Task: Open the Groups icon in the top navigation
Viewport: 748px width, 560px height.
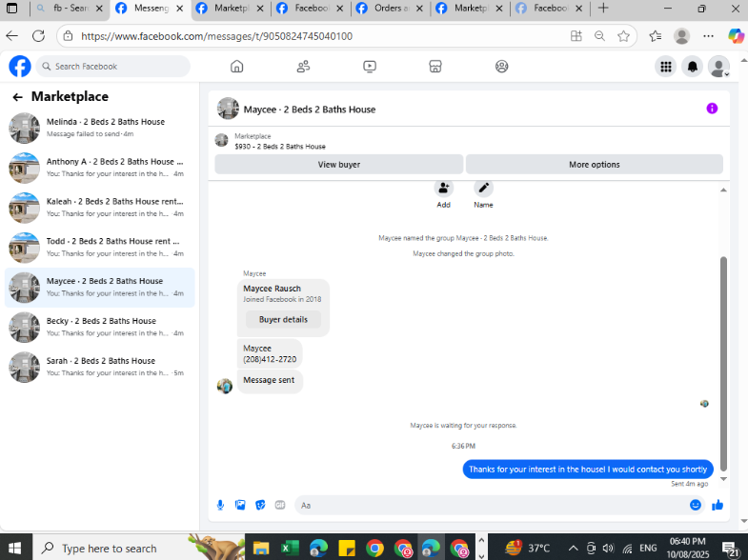Action: coord(501,67)
